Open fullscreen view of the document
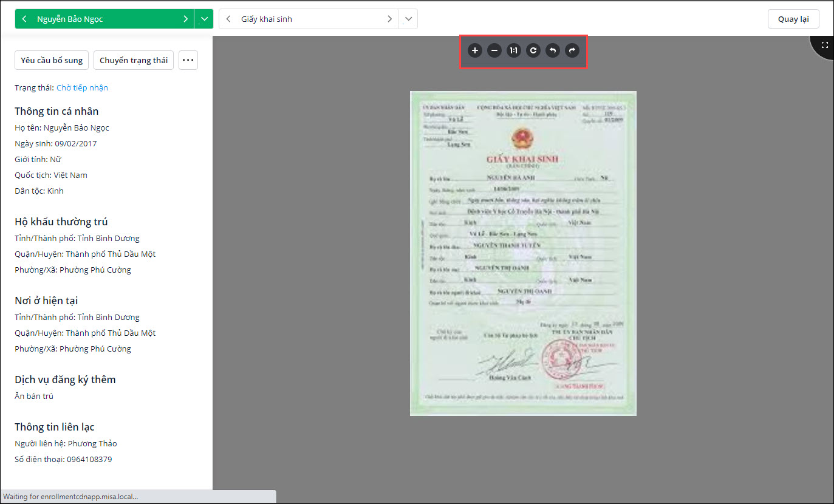 (825, 45)
